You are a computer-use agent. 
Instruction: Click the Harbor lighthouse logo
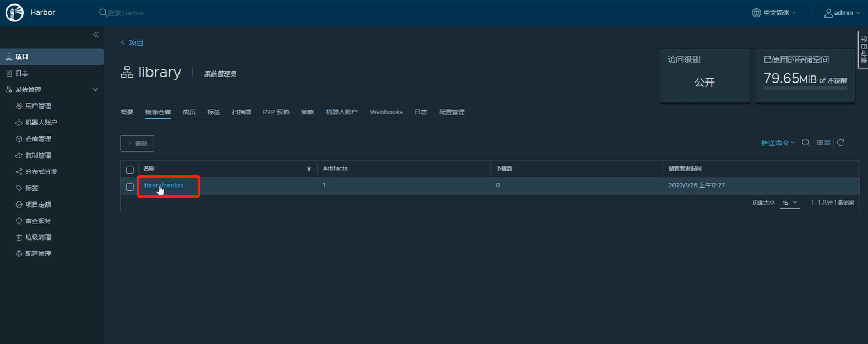click(14, 13)
